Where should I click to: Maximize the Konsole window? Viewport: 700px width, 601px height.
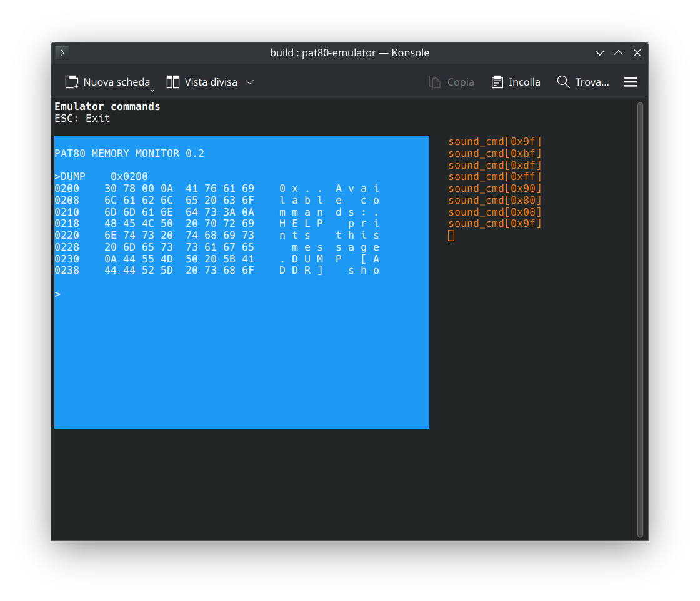pyautogui.click(x=618, y=52)
